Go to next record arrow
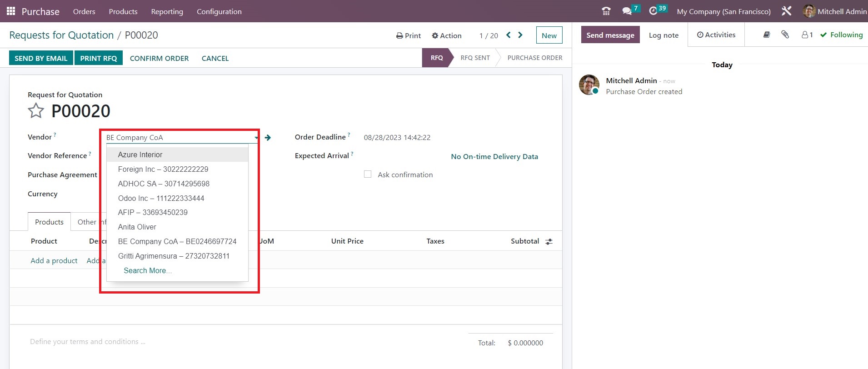This screenshot has width=868, height=369. pyautogui.click(x=520, y=35)
